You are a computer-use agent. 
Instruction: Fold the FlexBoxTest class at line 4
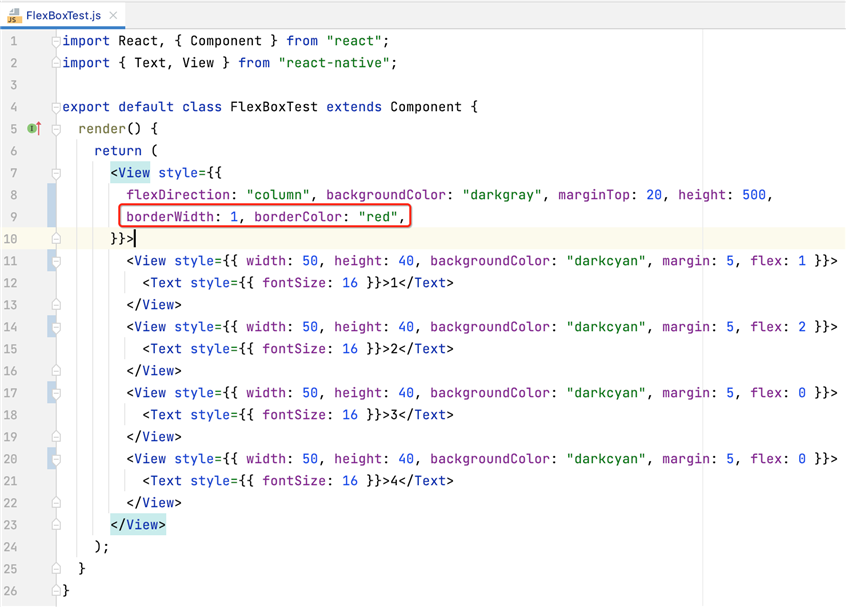tap(56, 107)
